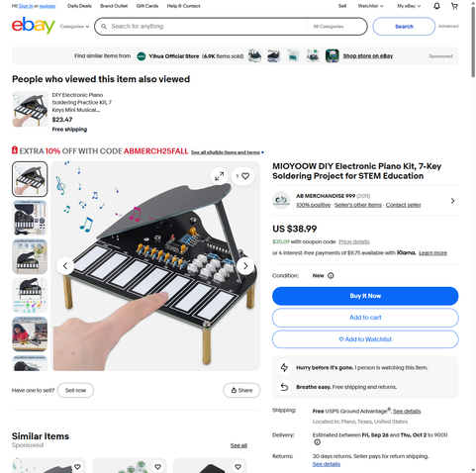Open the Condition info icon
This screenshot has height=473, width=476.
(331, 276)
